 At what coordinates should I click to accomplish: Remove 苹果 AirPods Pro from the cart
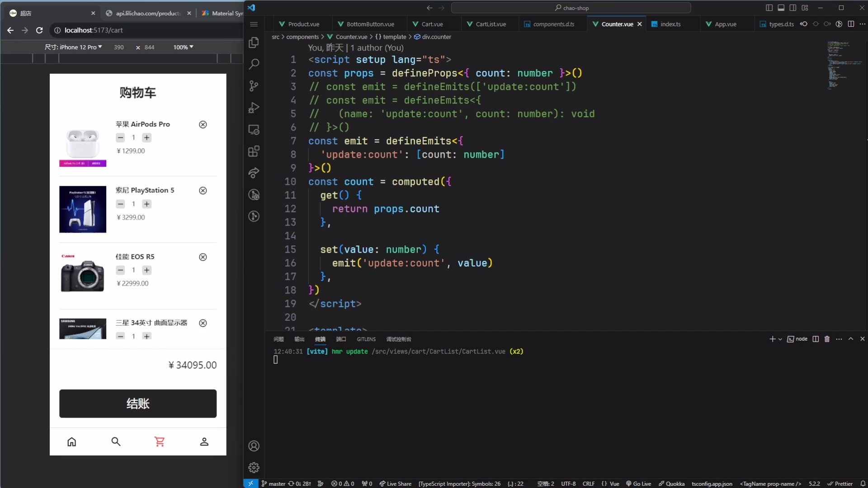click(x=203, y=125)
